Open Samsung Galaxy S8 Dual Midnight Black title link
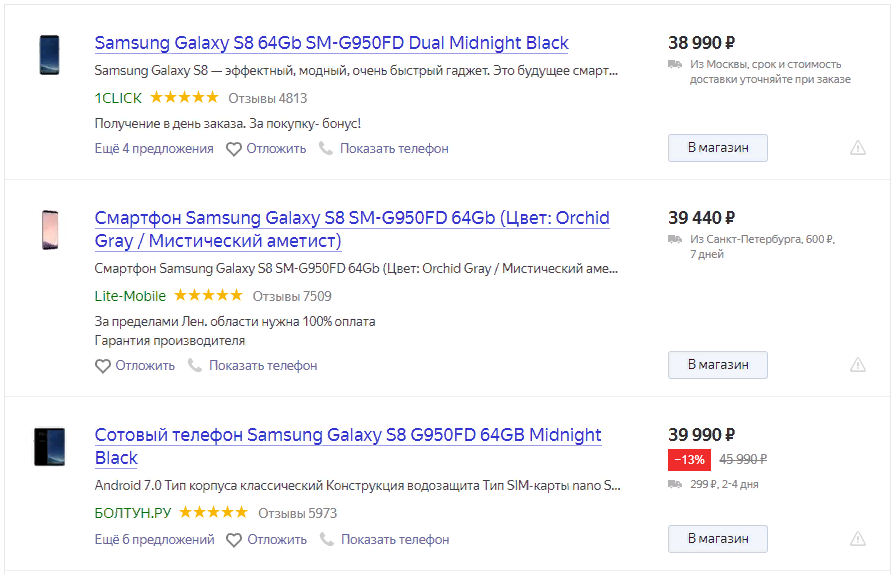895x574 pixels. pyautogui.click(x=331, y=43)
